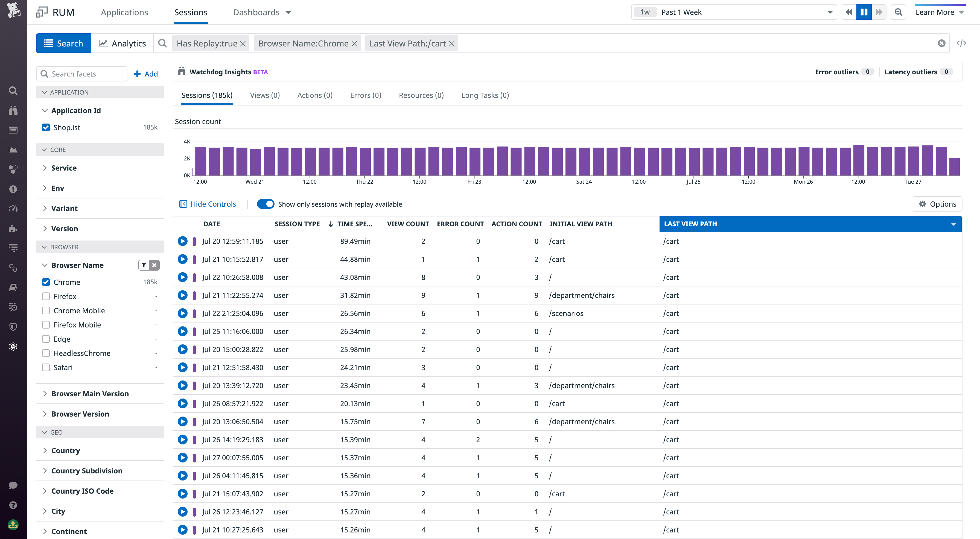Click the Hide Controls link

213,204
